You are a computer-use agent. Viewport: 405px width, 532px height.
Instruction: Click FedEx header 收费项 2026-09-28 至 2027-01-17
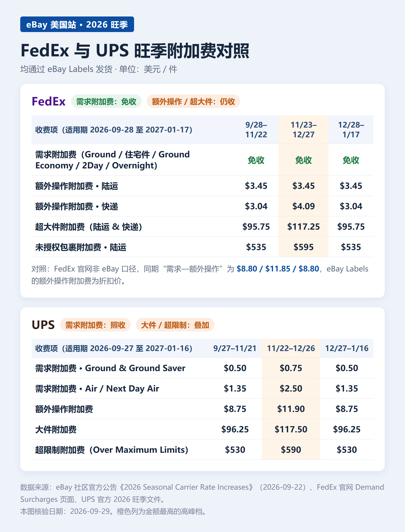pyautogui.click(x=114, y=130)
